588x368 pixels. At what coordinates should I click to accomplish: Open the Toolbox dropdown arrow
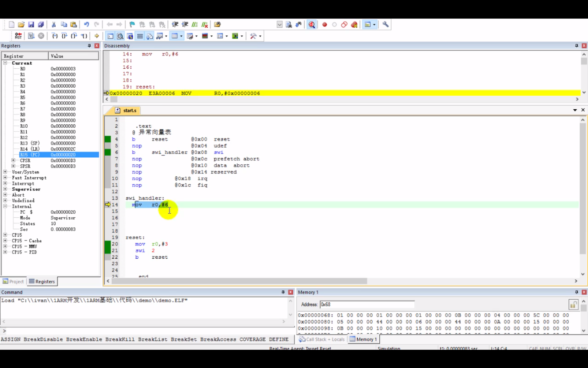point(260,36)
